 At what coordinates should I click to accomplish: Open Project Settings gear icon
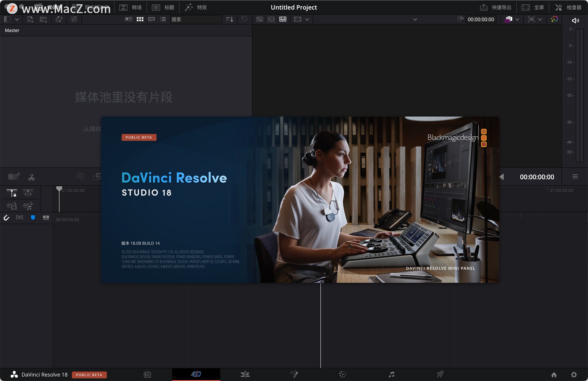(x=574, y=375)
